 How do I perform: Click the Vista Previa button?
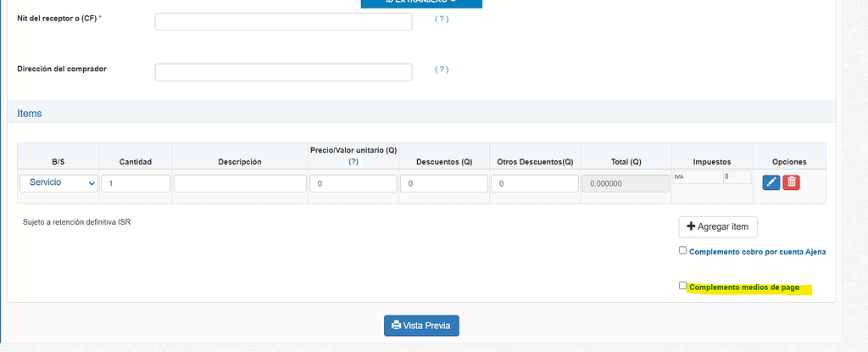pyautogui.click(x=421, y=325)
